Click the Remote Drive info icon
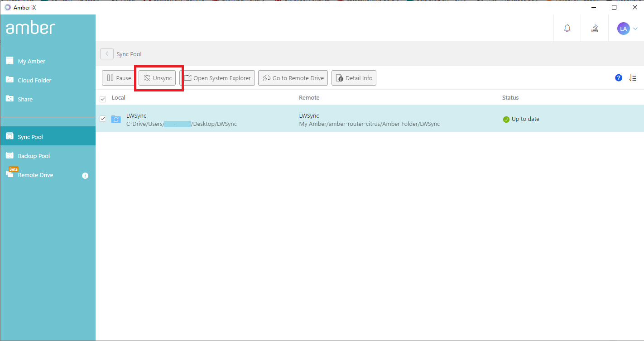 click(x=85, y=176)
